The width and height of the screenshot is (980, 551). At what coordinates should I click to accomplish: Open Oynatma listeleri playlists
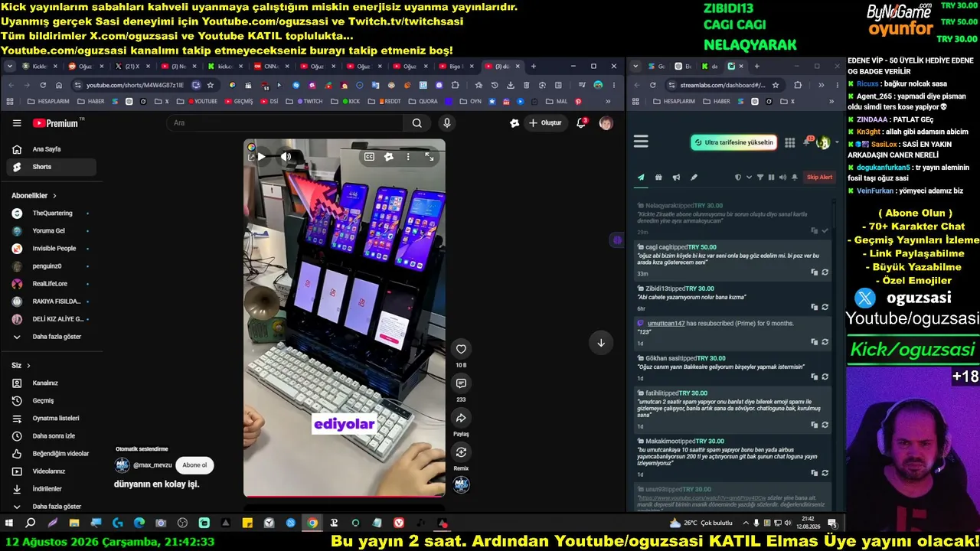coord(52,418)
